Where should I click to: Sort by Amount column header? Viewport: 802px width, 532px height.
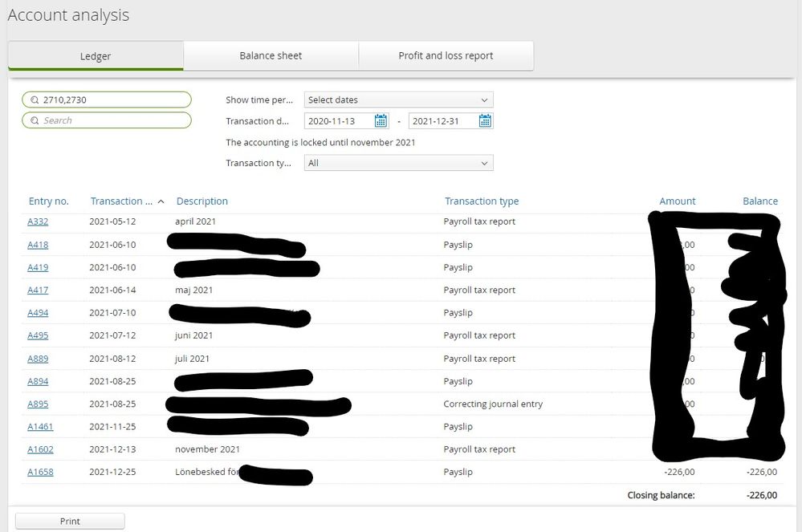677,201
